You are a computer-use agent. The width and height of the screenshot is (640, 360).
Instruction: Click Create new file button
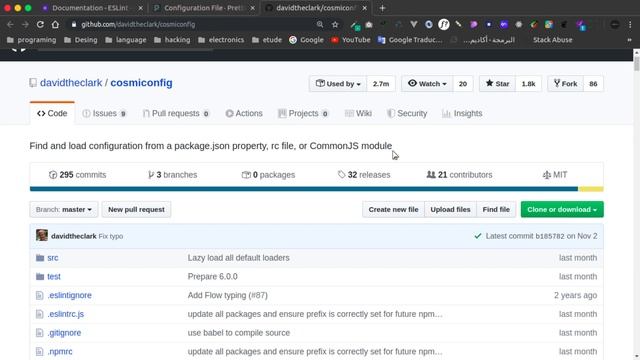tap(393, 209)
